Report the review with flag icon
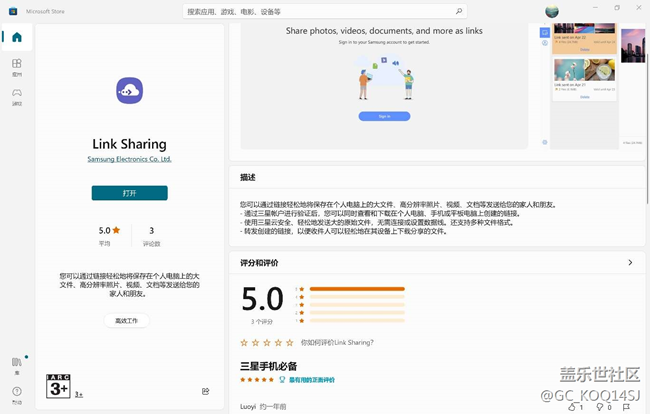 coord(626,407)
